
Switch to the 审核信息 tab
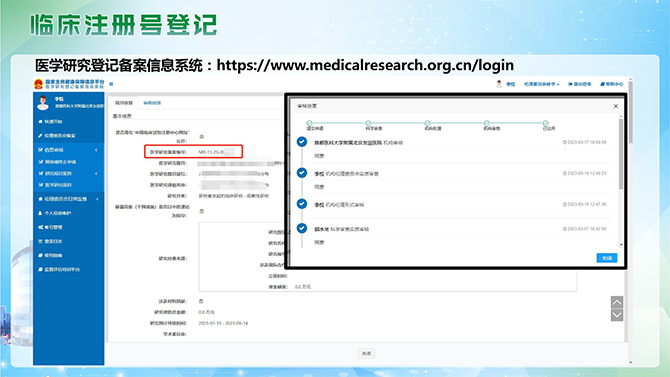coord(152,103)
